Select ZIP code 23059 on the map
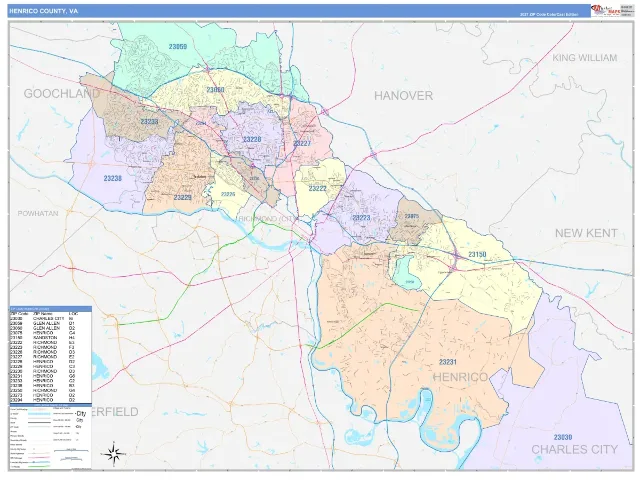 pyautogui.click(x=178, y=47)
